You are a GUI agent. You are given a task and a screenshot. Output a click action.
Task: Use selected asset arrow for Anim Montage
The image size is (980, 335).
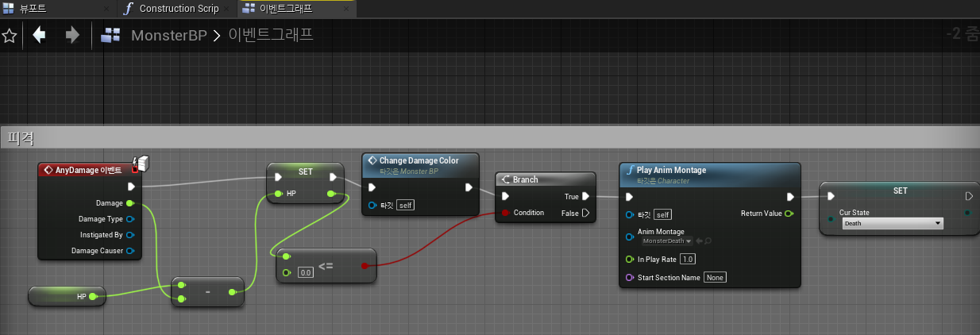click(700, 241)
